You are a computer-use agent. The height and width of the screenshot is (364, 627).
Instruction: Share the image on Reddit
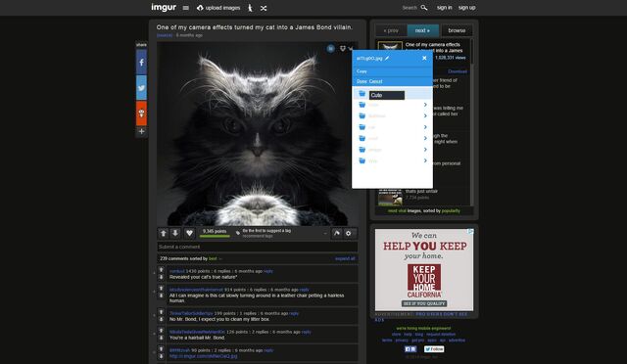click(x=141, y=114)
